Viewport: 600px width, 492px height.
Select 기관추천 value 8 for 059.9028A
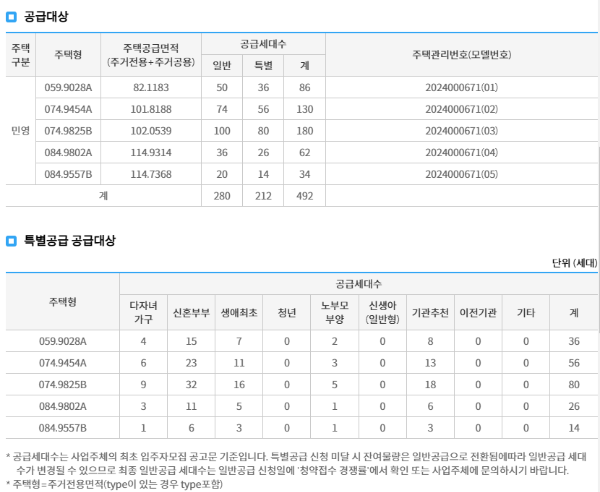click(430, 341)
